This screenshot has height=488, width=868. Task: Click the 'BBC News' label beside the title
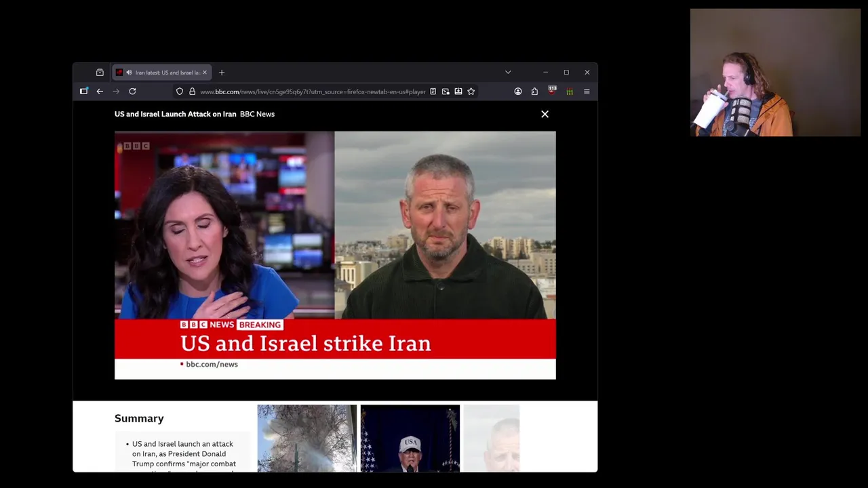click(257, 114)
